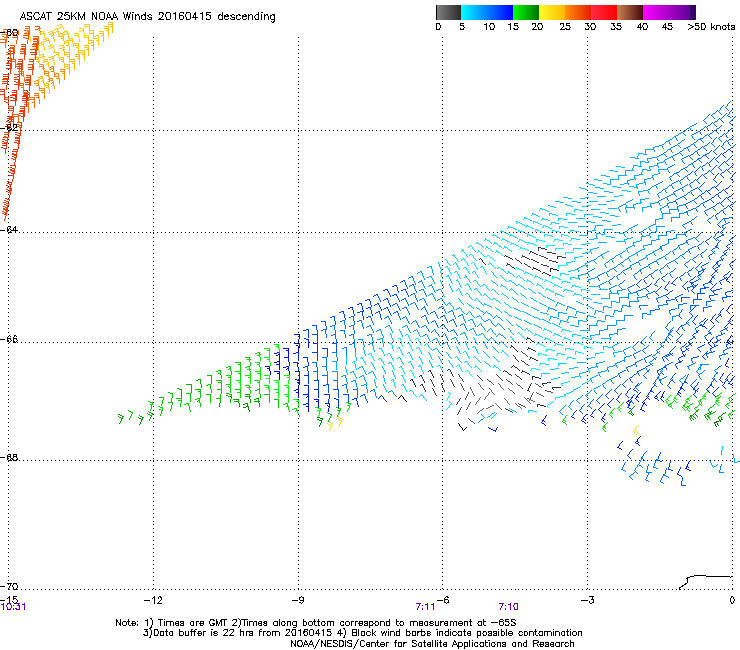The image size is (740, 650).
Task: Click the '-15' longitude axis label
Action: coord(9,600)
